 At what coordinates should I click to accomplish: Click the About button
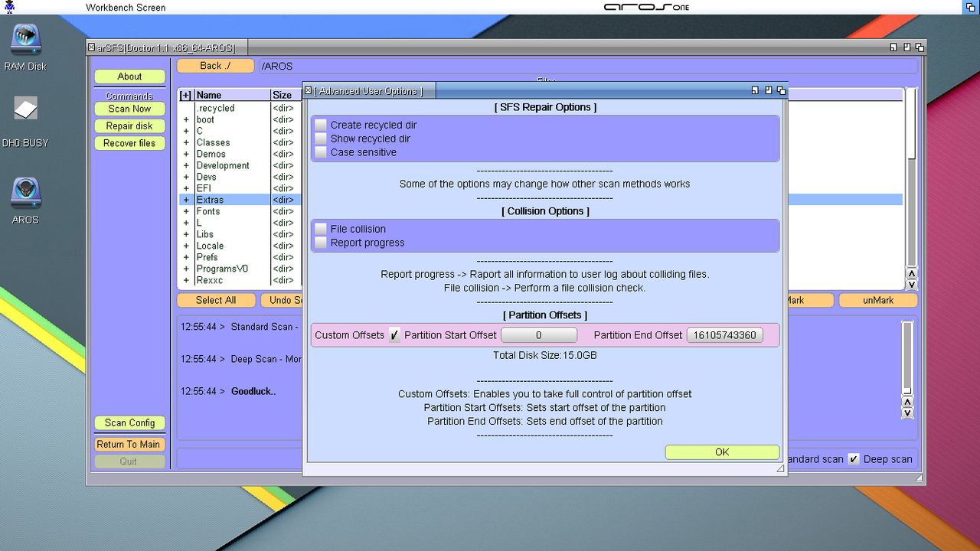click(x=129, y=77)
